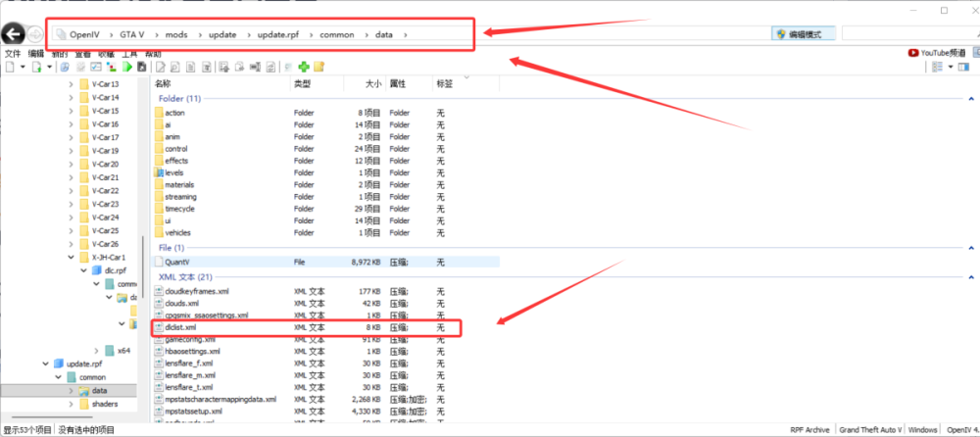Click the greyed forward navigation arrow
Viewport: 980px width, 437px height.
[x=36, y=34]
